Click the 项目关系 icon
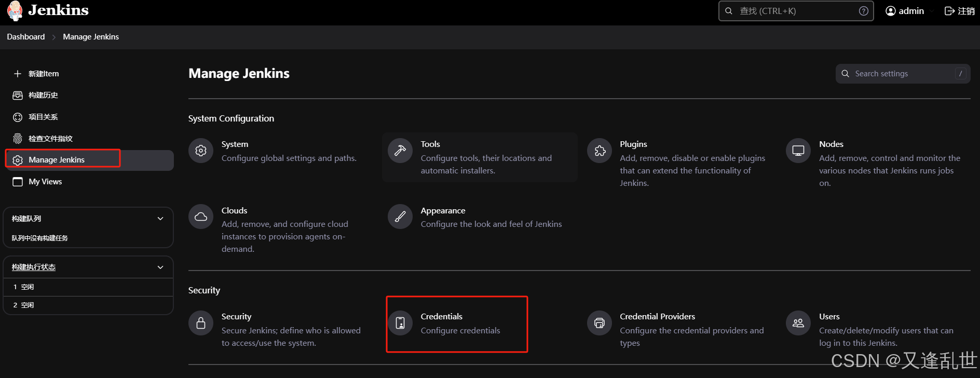Image resolution: width=980 pixels, height=378 pixels. [18, 117]
